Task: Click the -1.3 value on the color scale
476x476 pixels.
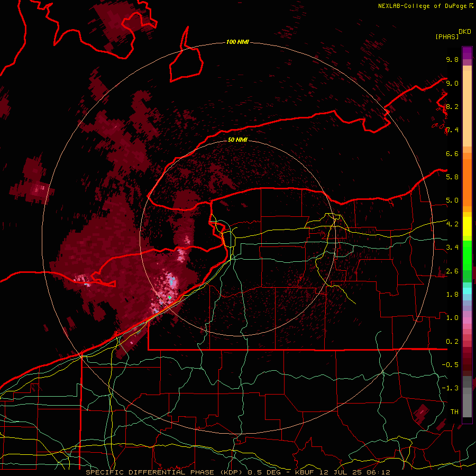Action: pyautogui.click(x=450, y=388)
